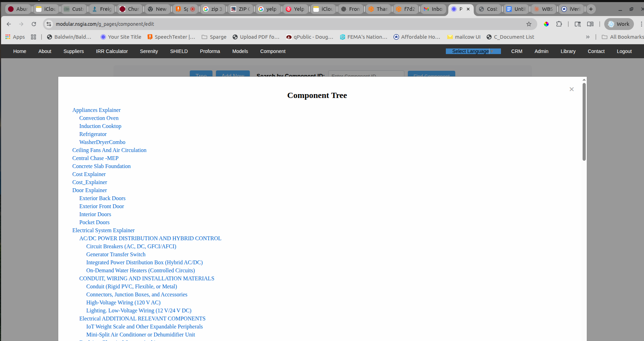Open the browser extensions puzzle icon

pos(559,24)
